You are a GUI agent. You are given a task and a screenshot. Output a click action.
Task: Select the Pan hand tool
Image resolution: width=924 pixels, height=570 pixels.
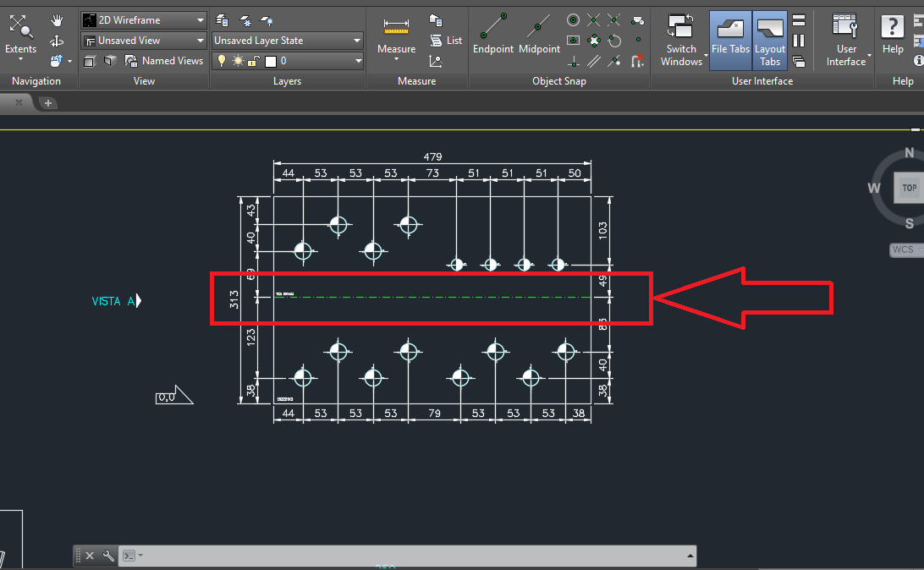point(57,20)
